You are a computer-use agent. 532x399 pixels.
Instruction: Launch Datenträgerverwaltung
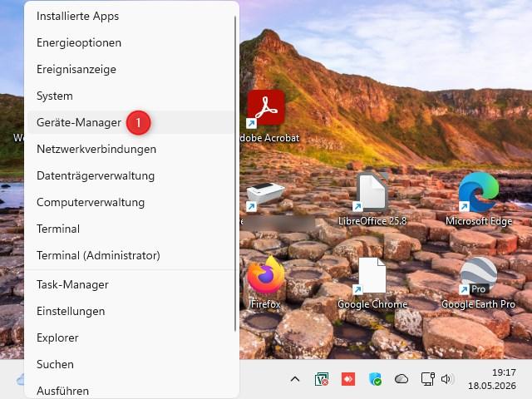[131, 175]
